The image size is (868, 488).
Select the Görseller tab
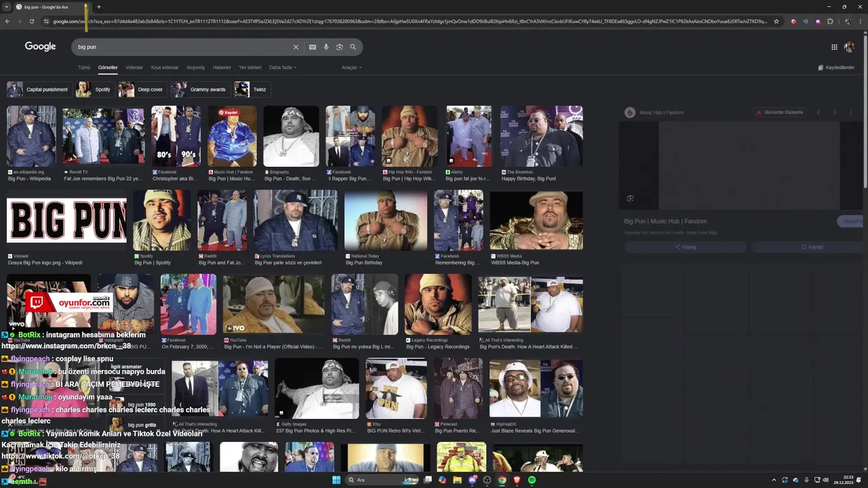click(108, 68)
